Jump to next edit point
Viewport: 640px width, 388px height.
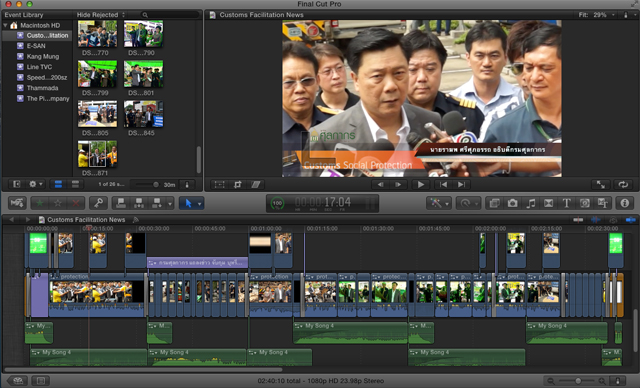pos(461,185)
